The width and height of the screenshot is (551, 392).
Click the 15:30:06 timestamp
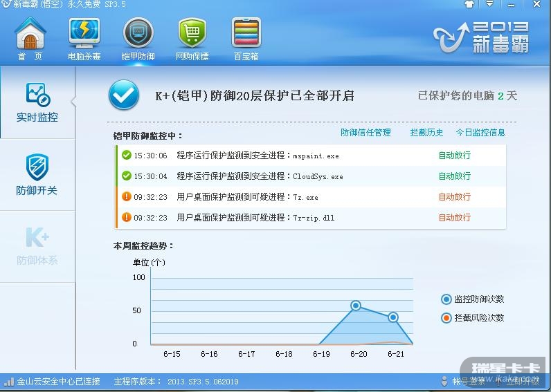pyautogui.click(x=150, y=156)
